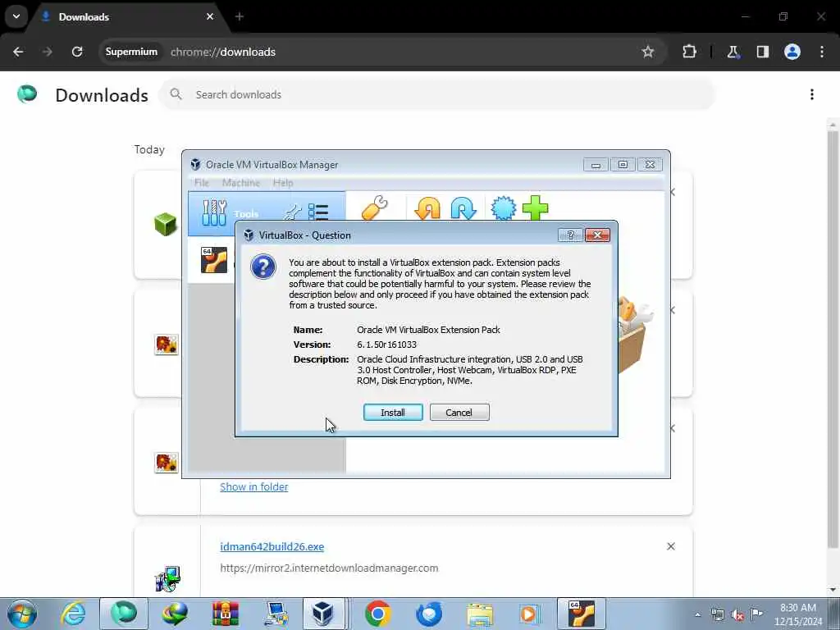Open the File menu in VirtualBox Manager
This screenshot has width=840, height=630.
coord(202,183)
